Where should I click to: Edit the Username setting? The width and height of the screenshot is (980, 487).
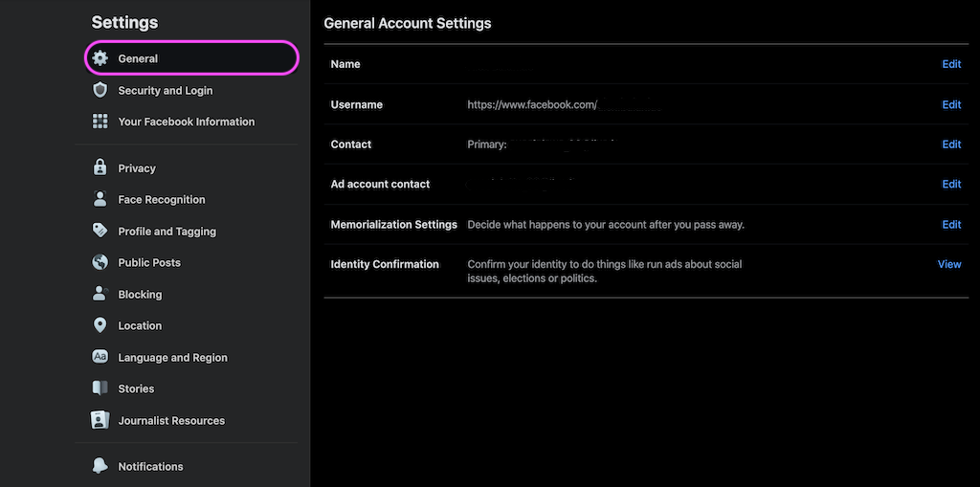951,104
